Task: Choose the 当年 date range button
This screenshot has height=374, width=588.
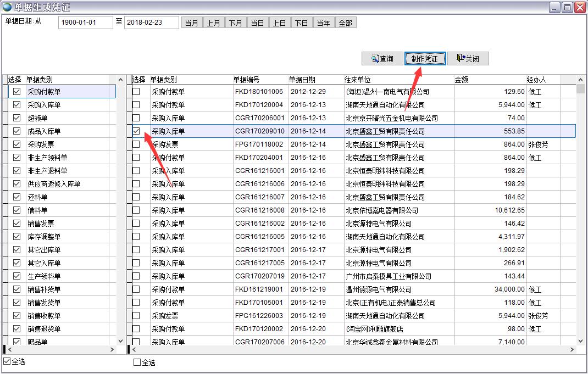Action: [x=324, y=23]
